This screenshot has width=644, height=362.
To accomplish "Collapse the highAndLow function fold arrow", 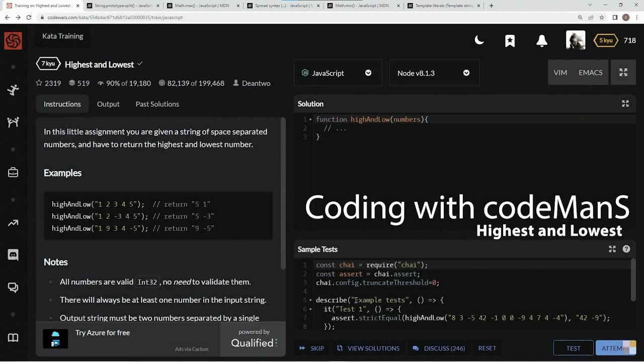I will click(310, 120).
